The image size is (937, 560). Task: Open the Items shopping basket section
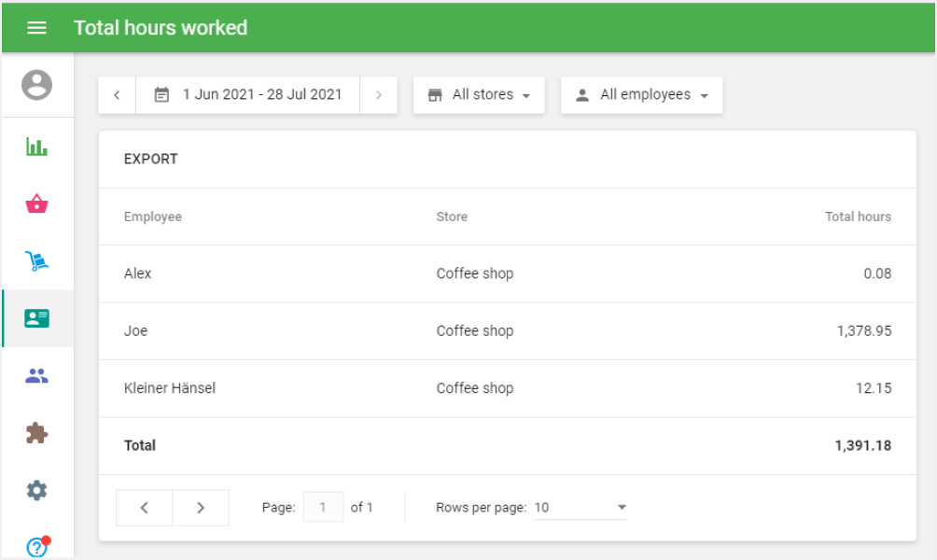point(36,203)
